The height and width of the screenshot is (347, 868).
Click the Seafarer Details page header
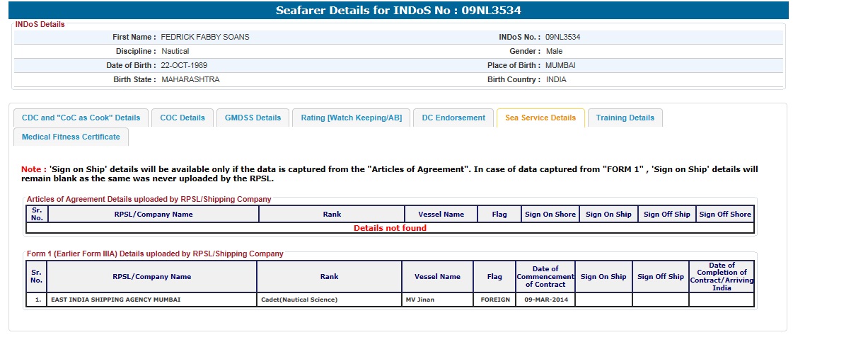coord(398,11)
